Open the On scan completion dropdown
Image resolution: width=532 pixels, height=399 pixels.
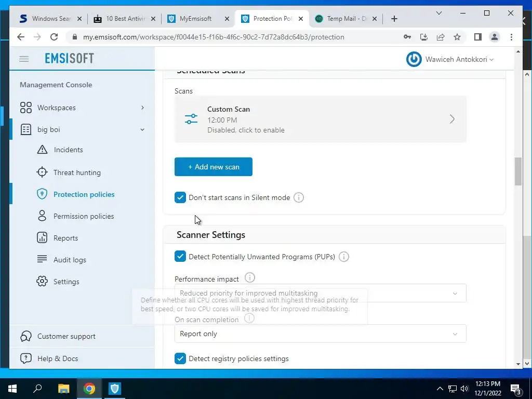click(x=320, y=334)
